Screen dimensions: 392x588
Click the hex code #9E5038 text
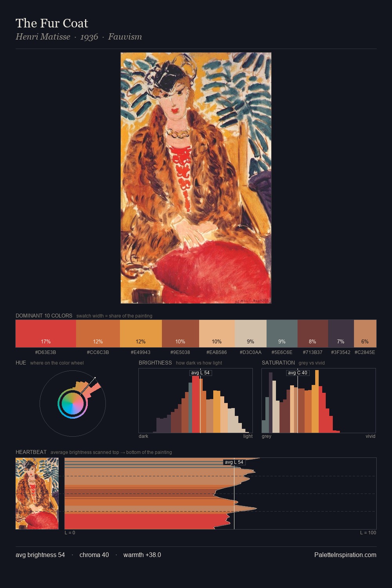coord(180,352)
